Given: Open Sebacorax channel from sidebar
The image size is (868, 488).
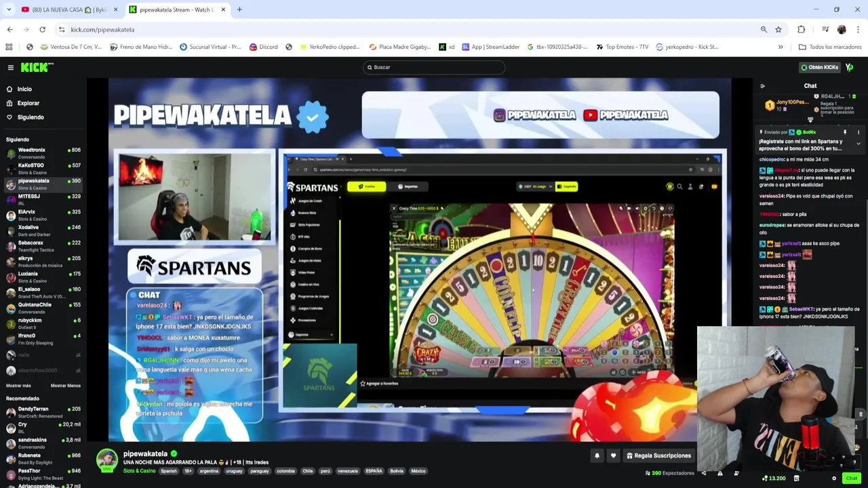Looking at the screenshot, I should pos(42,246).
